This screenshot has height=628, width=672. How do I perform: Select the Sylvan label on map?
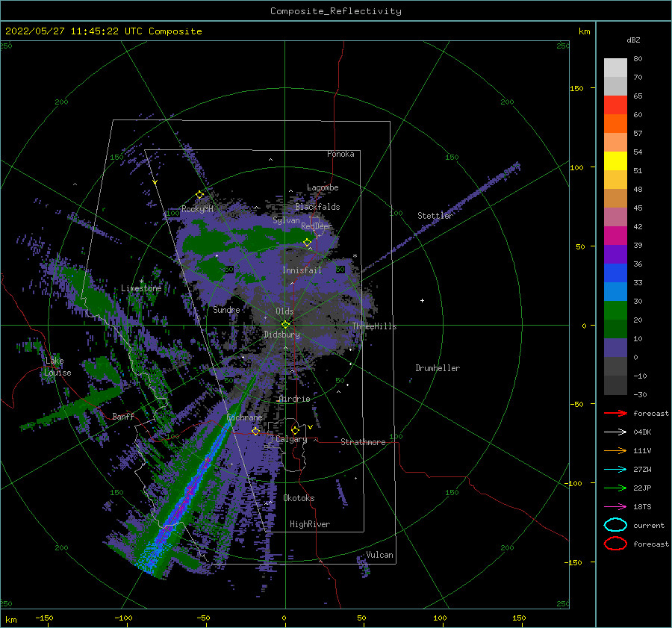(286, 220)
